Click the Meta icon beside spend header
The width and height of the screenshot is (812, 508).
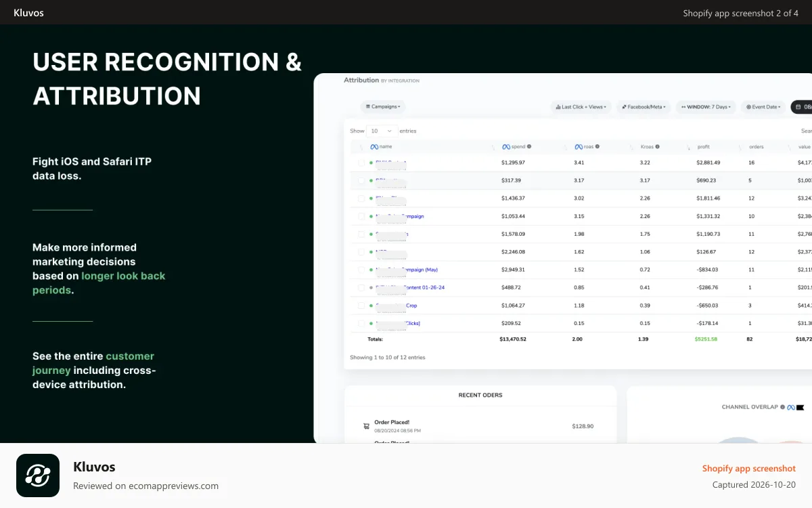(506, 147)
